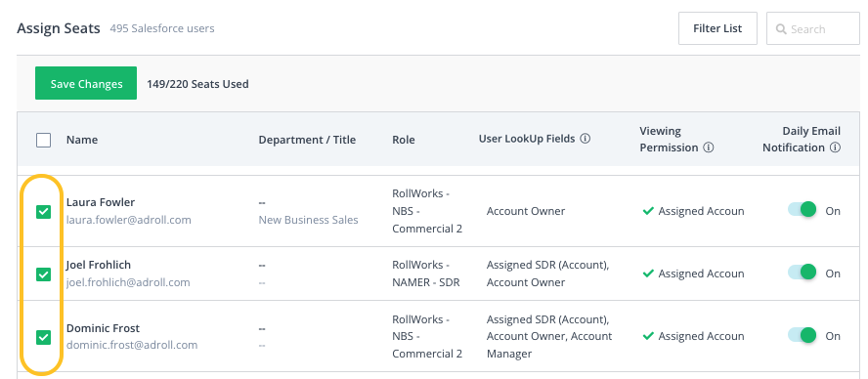Viewport: 868px width, 379px height.
Task: Click the Assign Seats heading
Action: click(59, 28)
